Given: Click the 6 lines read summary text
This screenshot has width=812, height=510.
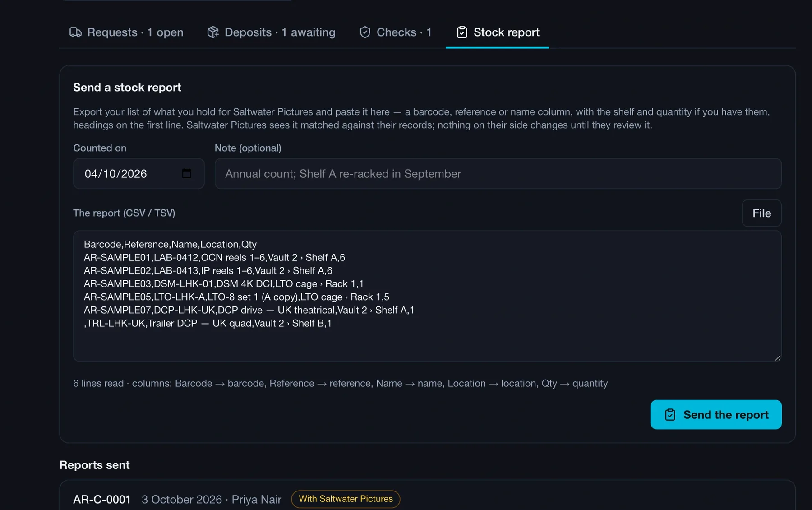Looking at the screenshot, I should [340, 383].
